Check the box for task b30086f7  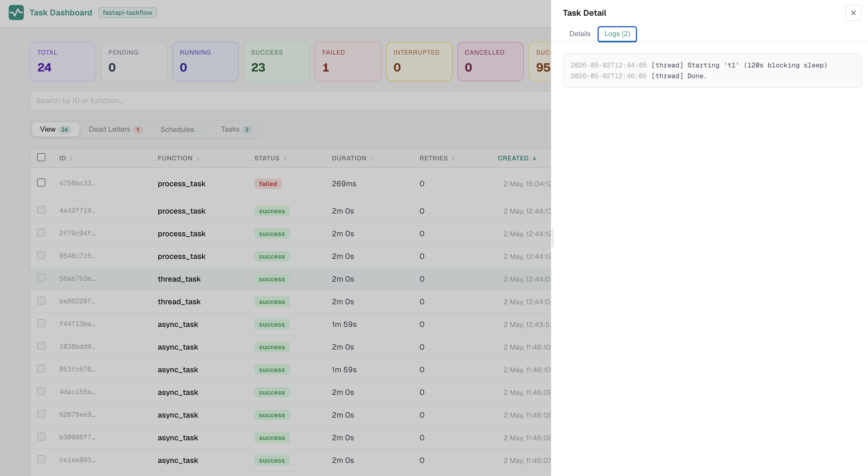click(x=41, y=436)
